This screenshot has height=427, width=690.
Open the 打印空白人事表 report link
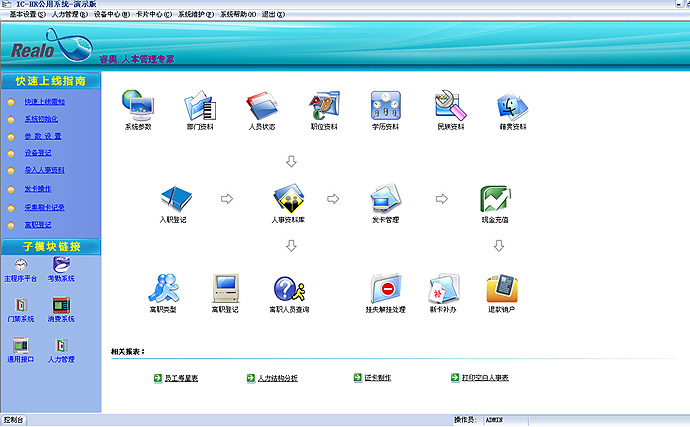click(485, 378)
